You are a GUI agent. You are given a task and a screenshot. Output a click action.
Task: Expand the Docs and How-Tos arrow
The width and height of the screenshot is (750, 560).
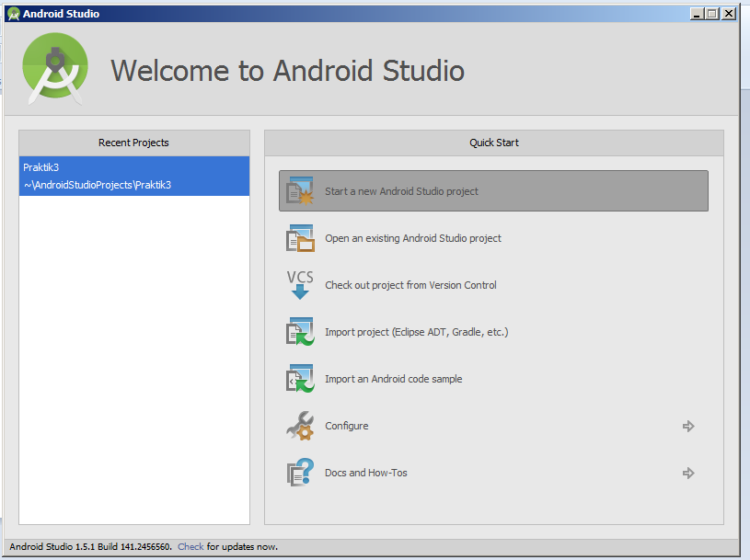688,473
